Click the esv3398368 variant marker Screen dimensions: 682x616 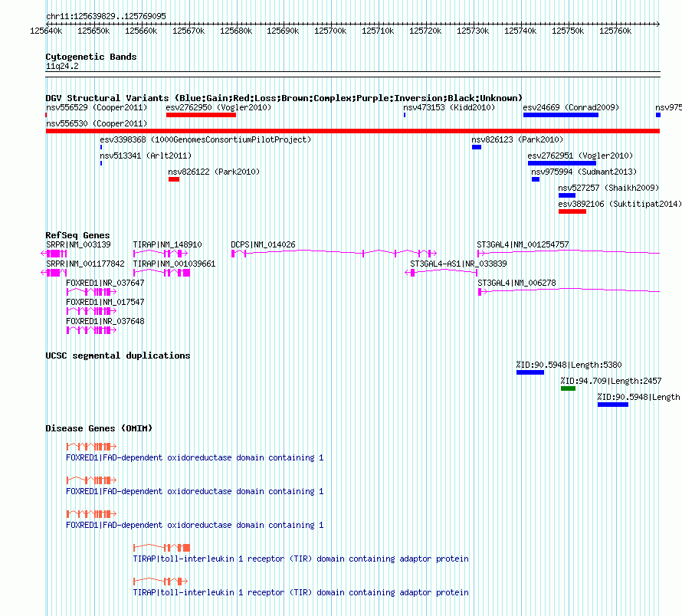(x=101, y=147)
